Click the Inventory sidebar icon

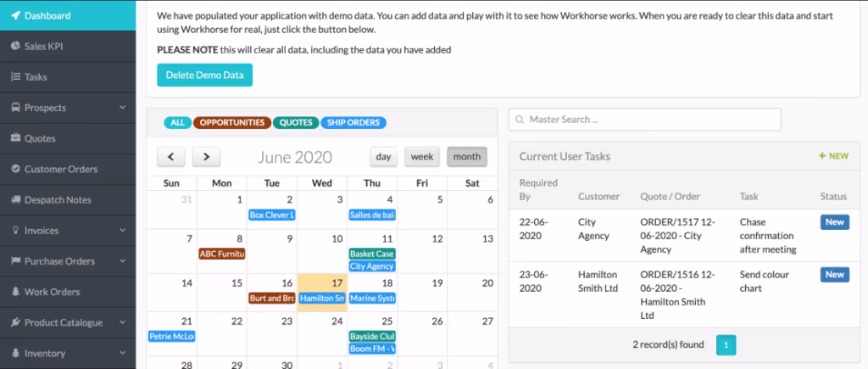(x=15, y=353)
